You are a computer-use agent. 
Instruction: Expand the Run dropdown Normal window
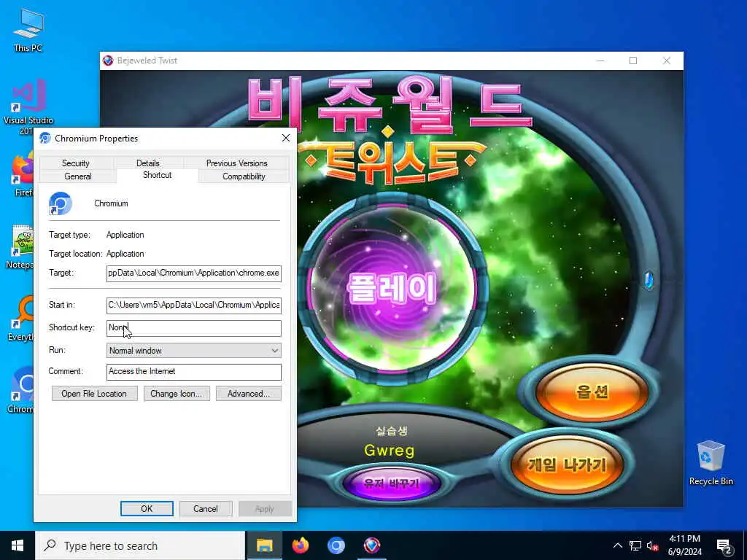(x=194, y=351)
